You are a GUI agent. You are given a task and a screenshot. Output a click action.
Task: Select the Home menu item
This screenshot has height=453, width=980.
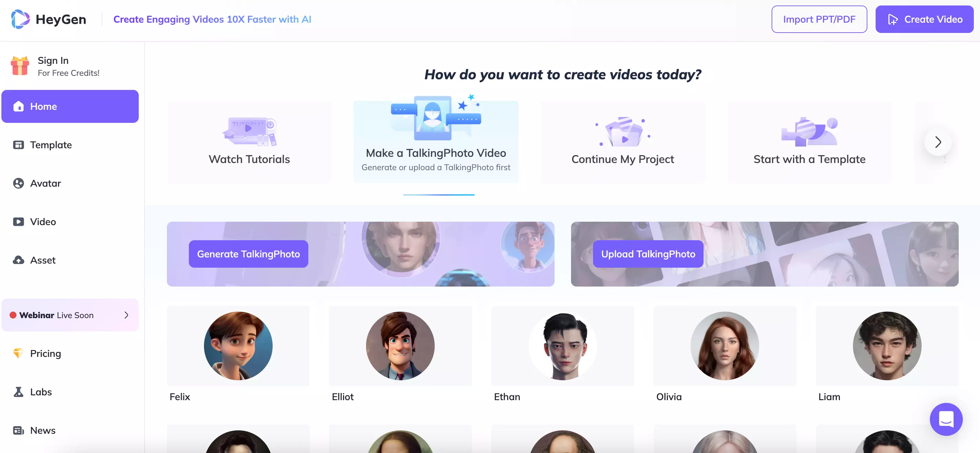point(70,106)
